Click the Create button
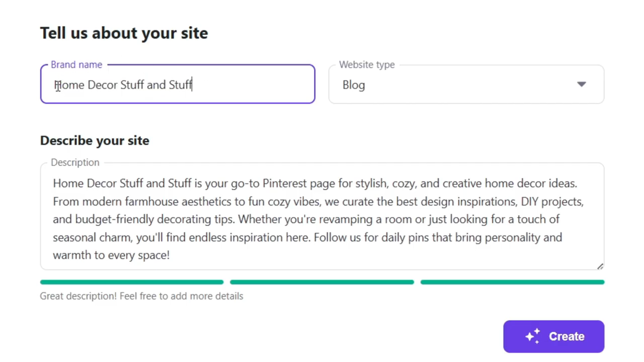 (x=553, y=336)
